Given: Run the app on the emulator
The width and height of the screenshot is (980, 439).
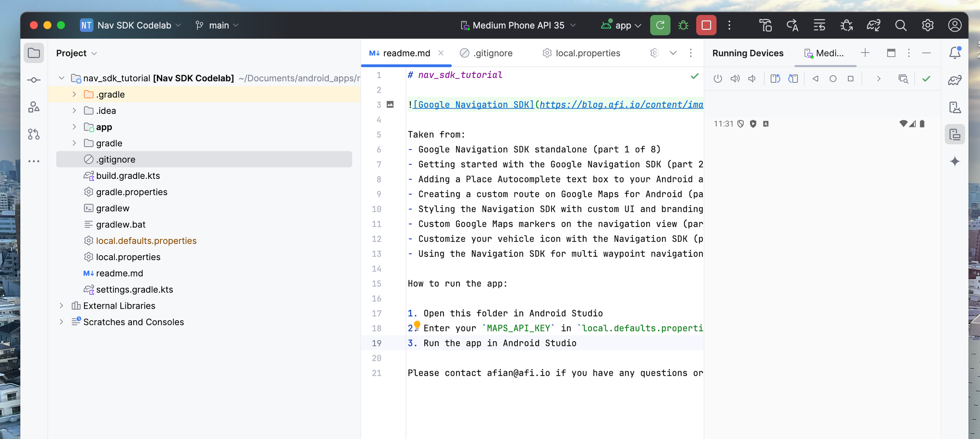Looking at the screenshot, I should point(660,25).
